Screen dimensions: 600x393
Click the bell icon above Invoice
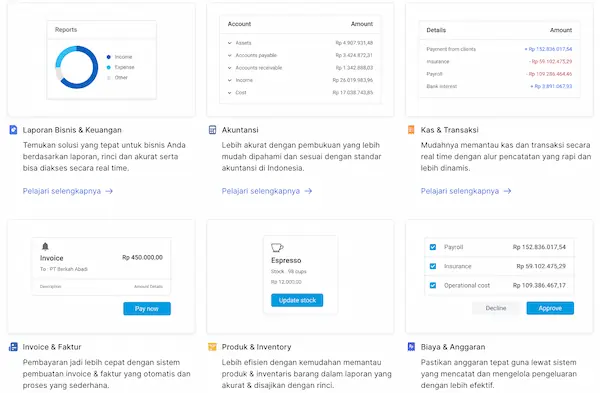tap(45, 246)
